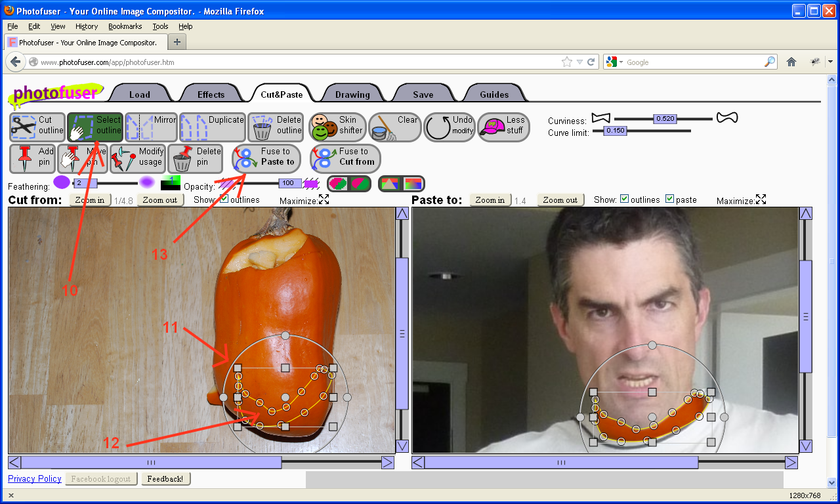Toggle Paste to outlines checkbox
This screenshot has width=840, height=504.
pyautogui.click(x=624, y=199)
